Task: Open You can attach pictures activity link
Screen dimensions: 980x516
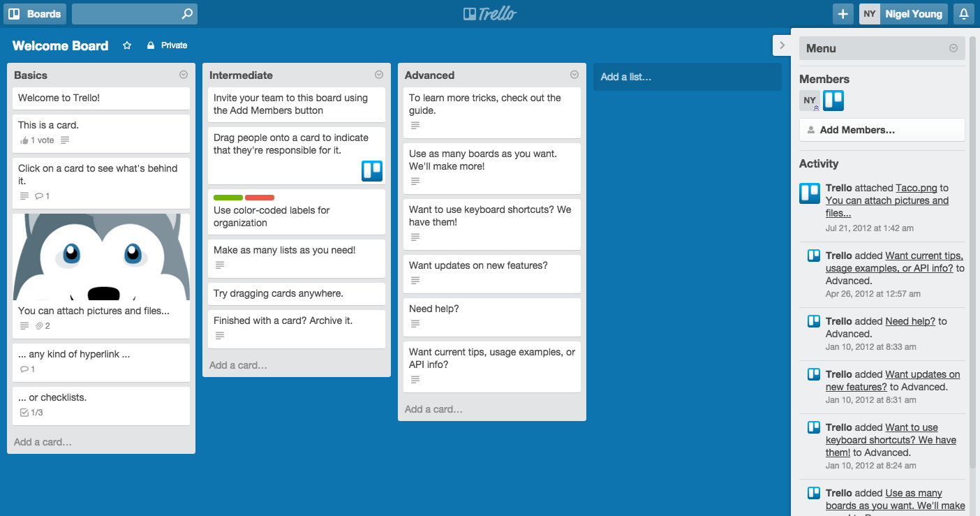Action: (887, 207)
